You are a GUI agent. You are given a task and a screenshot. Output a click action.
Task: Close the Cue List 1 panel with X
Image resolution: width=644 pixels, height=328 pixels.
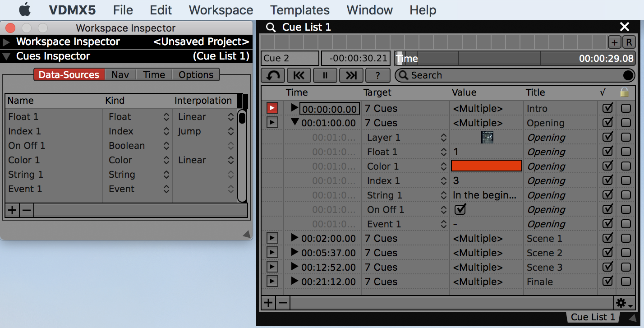pos(625,27)
